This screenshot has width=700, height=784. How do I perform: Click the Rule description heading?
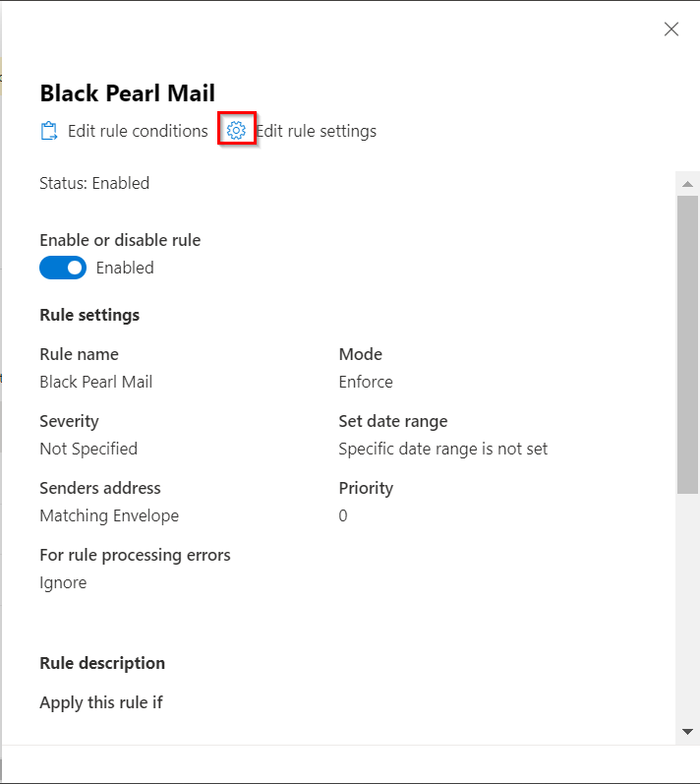(x=102, y=663)
